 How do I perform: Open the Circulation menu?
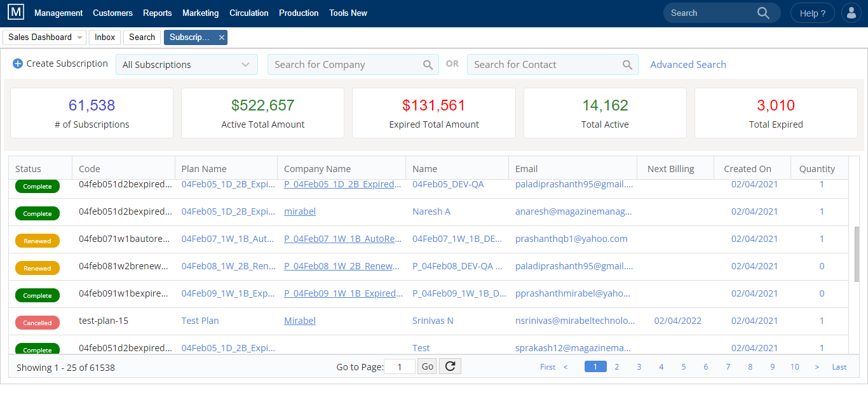249,13
